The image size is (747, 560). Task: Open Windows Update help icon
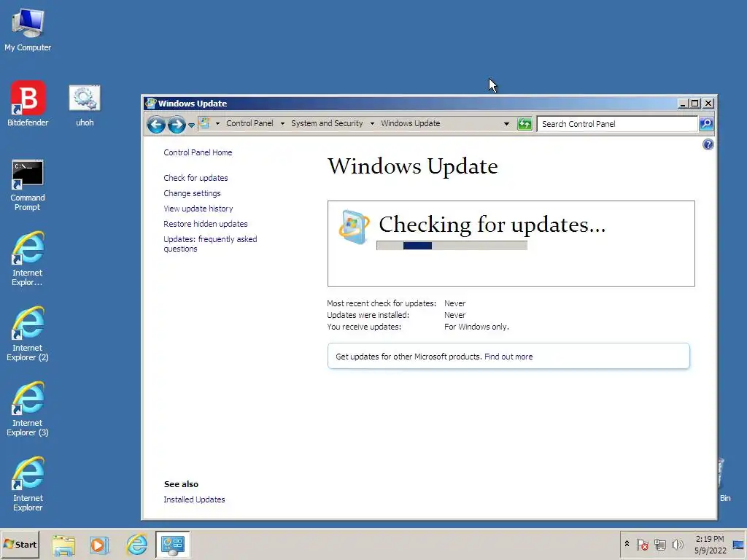708,144
